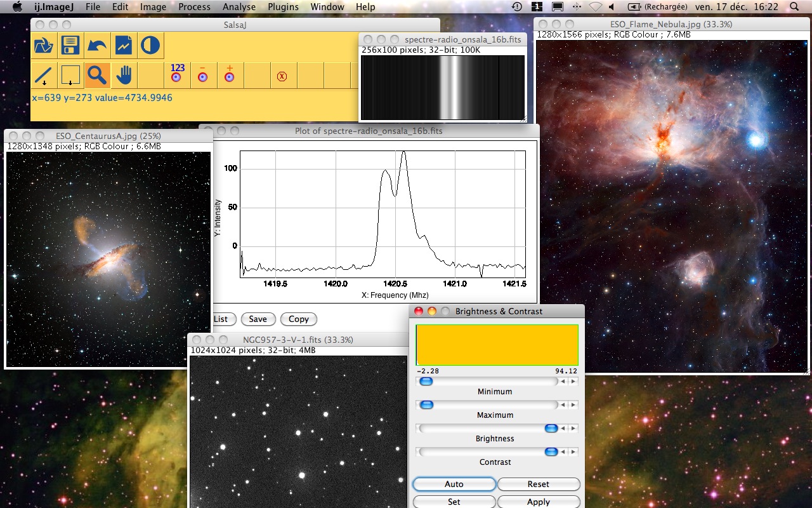
Task: Select the magnifying glass zoom tool
Action: tap(96, 76)
